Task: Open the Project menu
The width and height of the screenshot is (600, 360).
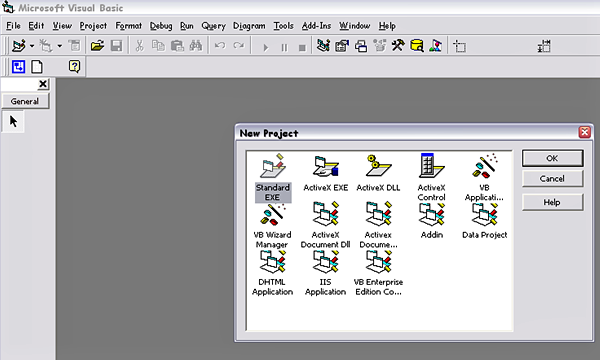Action: (93, 26)
